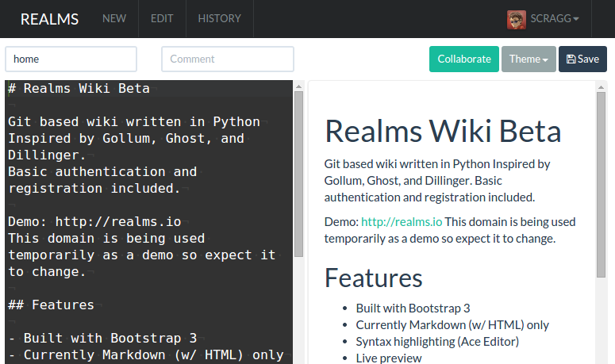The height and width of the screenshot is (364, 615).
Task: Click the user avatar picture
Action: (517, 19)
